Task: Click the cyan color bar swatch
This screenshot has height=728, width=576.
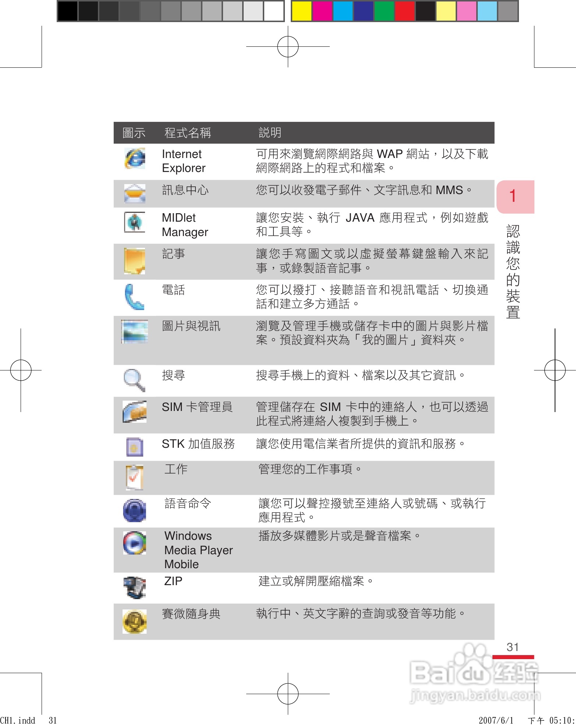Action: 343,11
